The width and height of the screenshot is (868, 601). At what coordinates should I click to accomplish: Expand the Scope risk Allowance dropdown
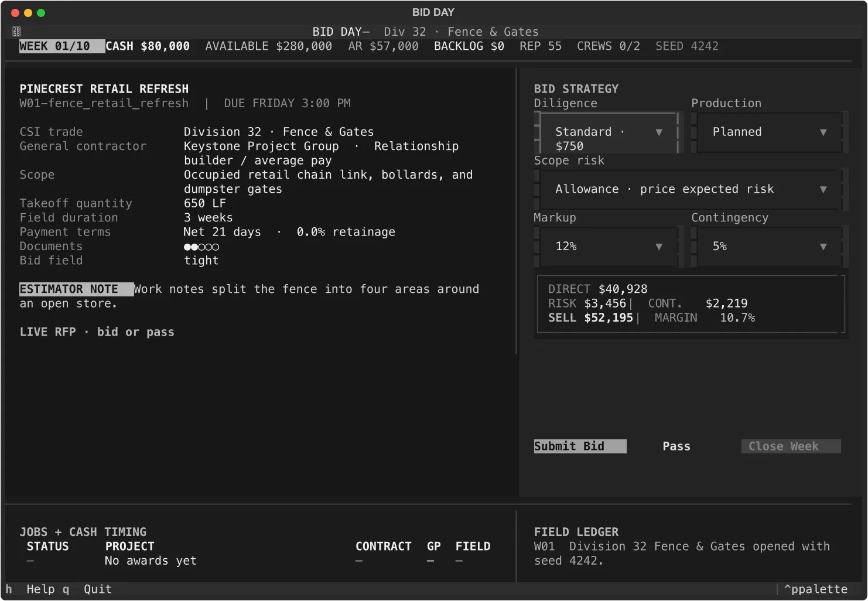[x=691, y=189]
